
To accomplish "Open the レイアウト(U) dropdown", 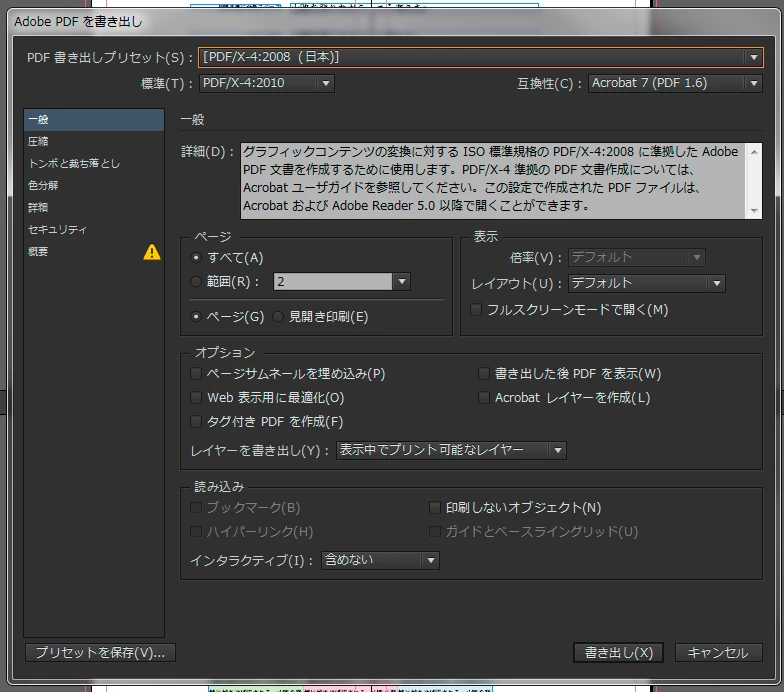I will tap(646, 284).
